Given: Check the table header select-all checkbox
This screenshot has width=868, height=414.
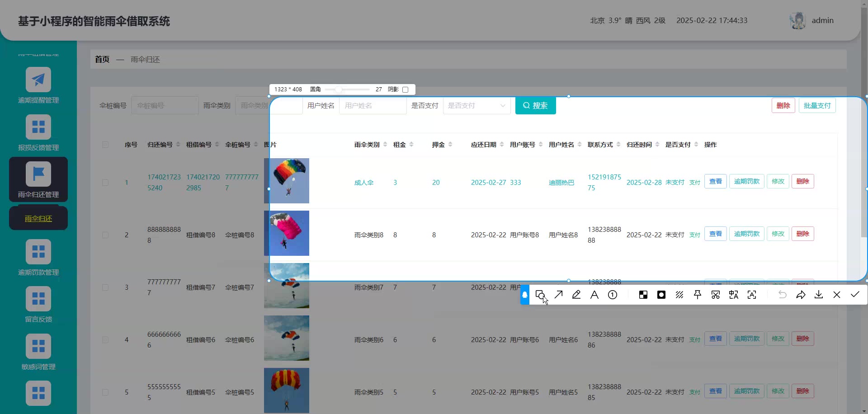Looking at the screenshot, I should (x=105, y=145).
